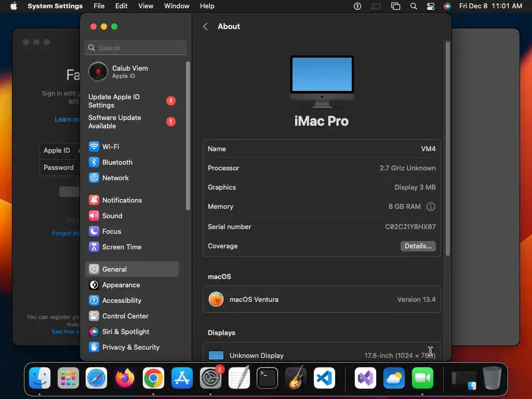Click the settings Search field
532x399 pixels.
click(x=136, y=48)
